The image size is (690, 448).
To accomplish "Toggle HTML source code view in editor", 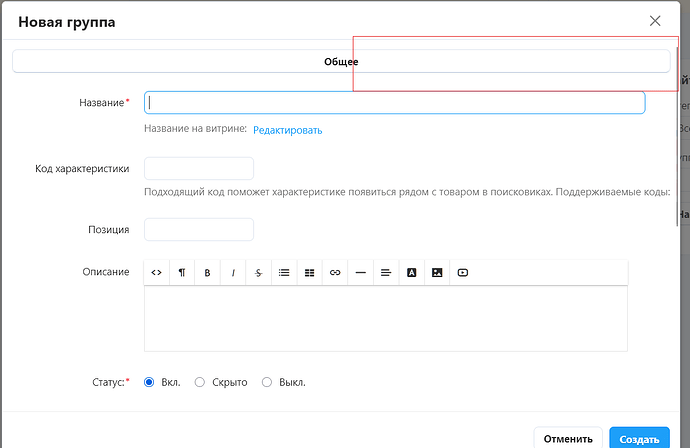I will tap(156, 272).
